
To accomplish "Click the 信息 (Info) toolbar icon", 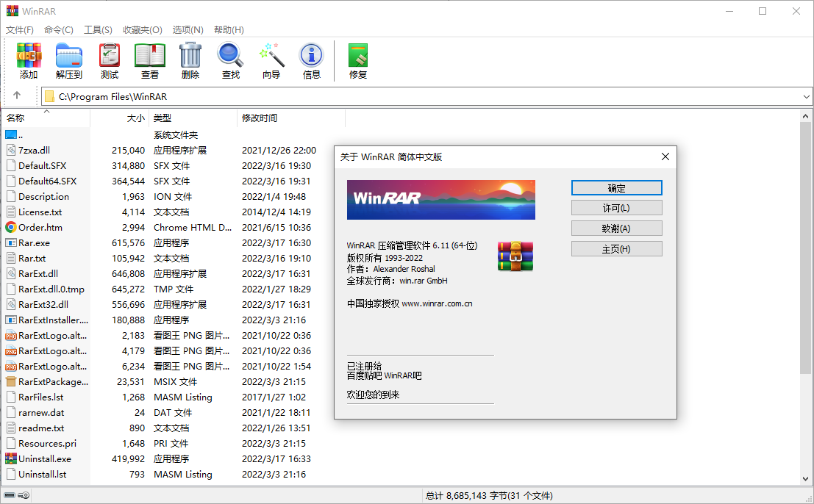I will [312, 56].
